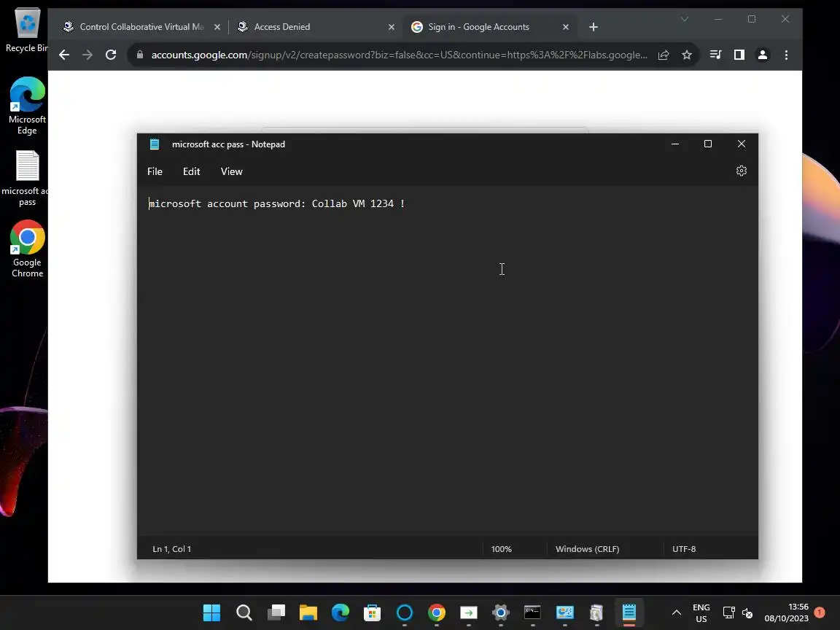Screen dimensions: 840x630
Task: Open Microsoft Store from taskbar
Action: tap(373, 612)
